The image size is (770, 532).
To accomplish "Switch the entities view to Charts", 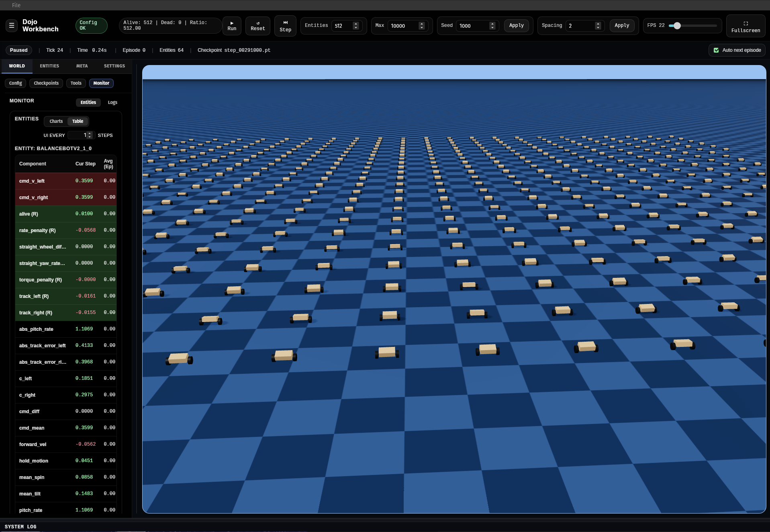I will click(56, 121).
